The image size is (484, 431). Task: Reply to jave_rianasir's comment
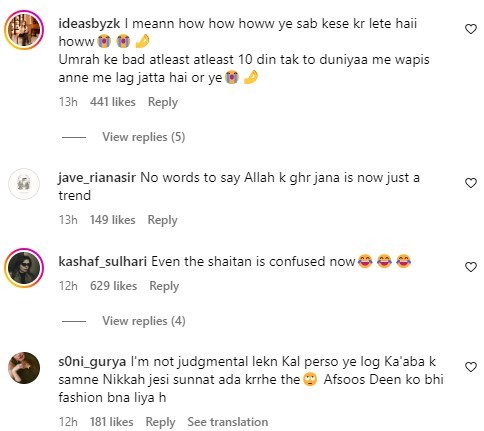pyautogui.click(x=162, y=220)
